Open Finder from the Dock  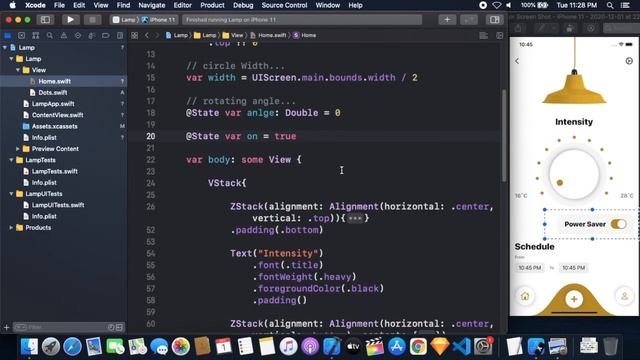coord(29,347)
